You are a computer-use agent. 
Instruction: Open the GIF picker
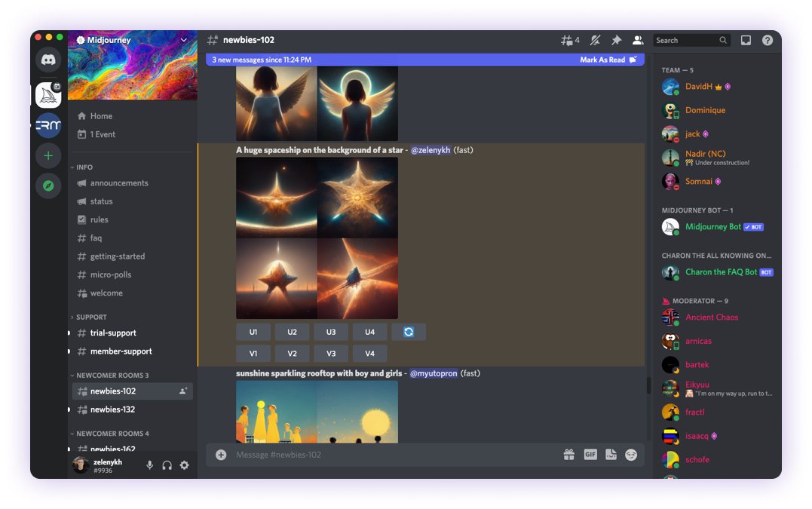pyautogui.click(x=590, y=455)
